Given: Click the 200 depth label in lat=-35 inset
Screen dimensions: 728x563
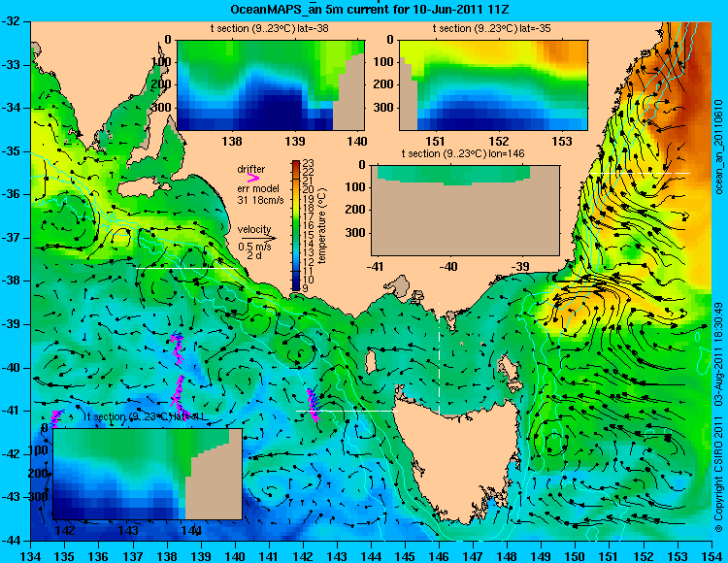Looking at the screenshot, I should click(383, 84).
